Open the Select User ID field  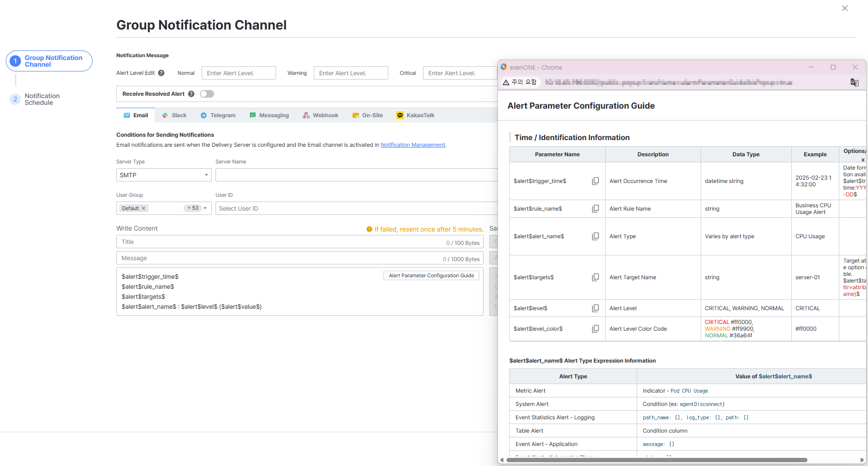(357, 208)
